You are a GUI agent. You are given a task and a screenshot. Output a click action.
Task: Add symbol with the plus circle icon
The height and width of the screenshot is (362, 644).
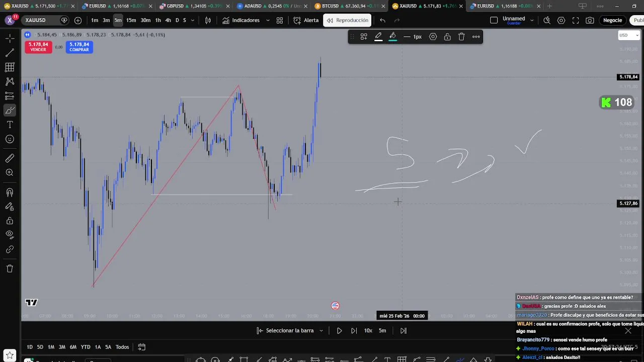coord(78,20)
